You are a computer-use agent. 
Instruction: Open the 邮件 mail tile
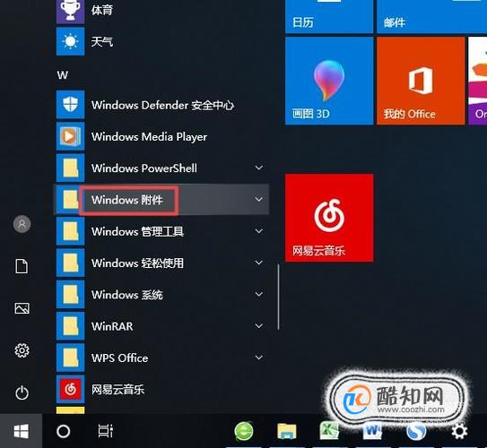pyautogui.click(x=431, y=16)
